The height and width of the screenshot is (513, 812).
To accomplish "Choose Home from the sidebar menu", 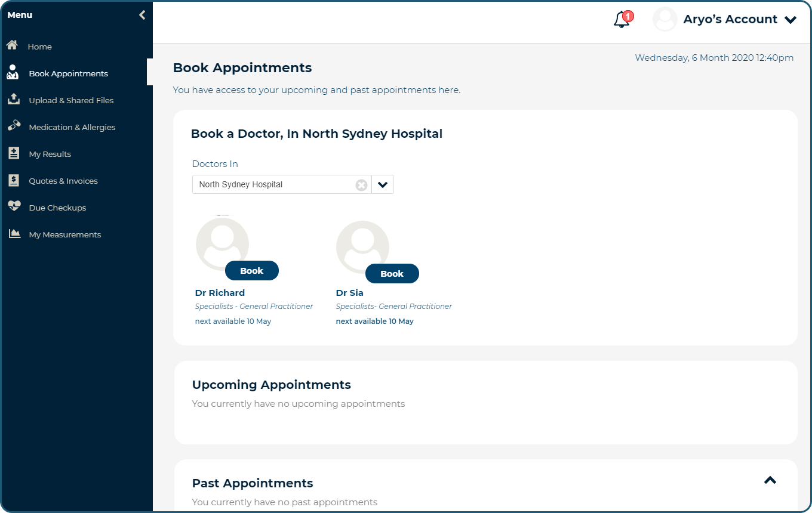I will pos(39,46).
